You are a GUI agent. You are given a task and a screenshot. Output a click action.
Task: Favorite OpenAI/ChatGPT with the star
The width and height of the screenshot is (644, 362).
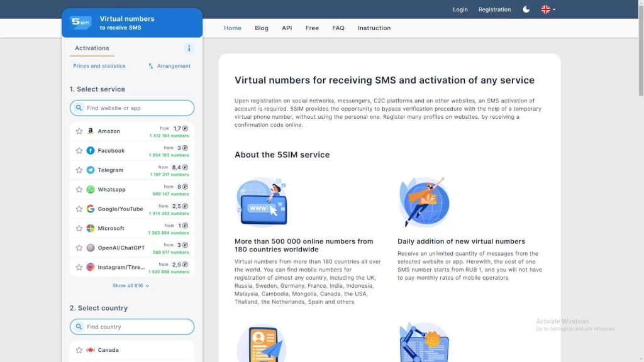(x=79, y=248)
